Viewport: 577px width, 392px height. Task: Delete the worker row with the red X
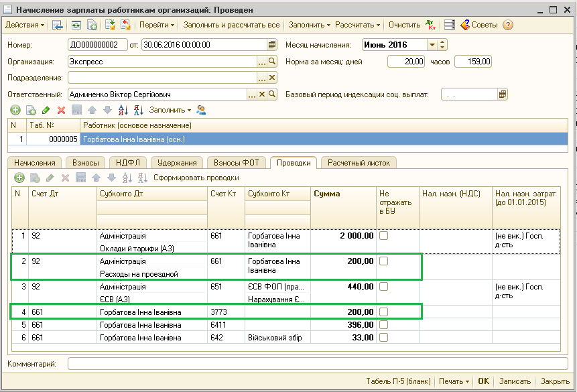(62, 110)
